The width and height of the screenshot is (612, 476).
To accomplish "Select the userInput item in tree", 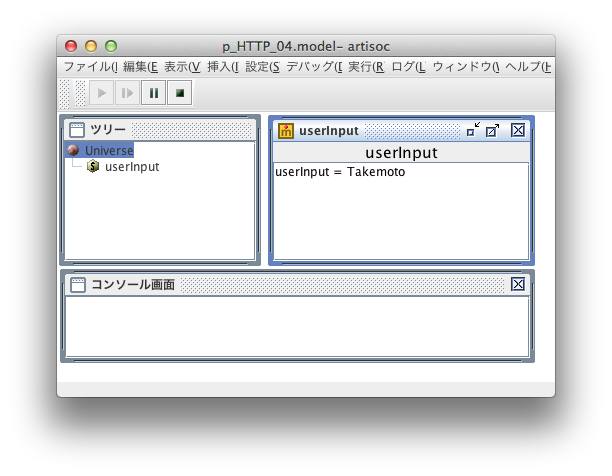I will coord(131,167).
